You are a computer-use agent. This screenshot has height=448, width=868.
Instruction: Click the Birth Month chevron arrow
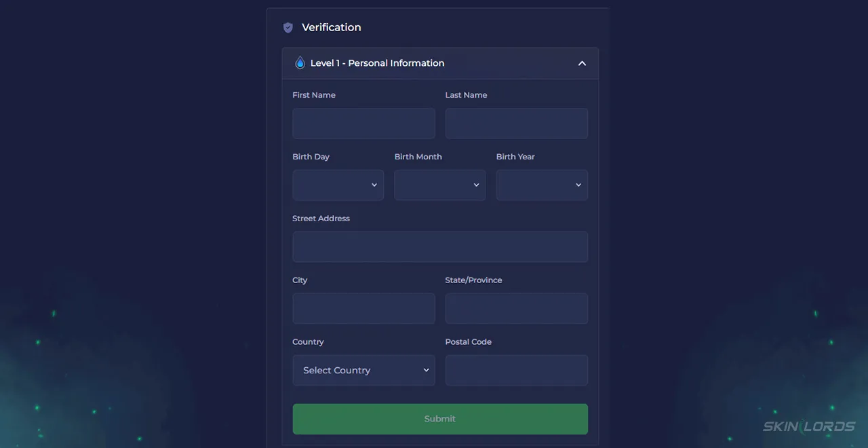coord(476,185)
